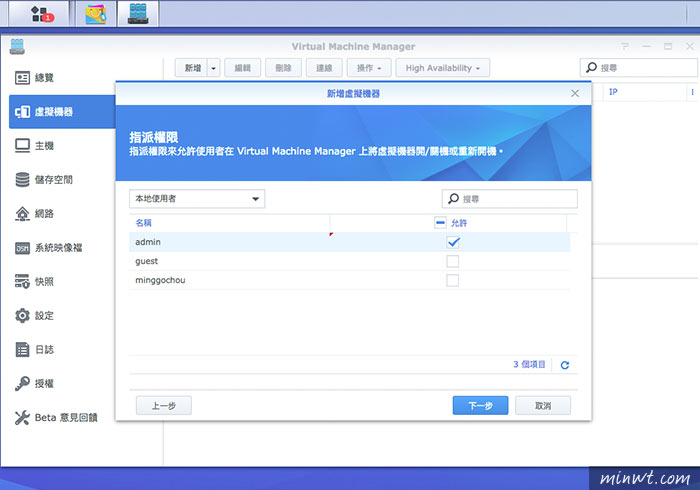Screen dimensions: 700x490
Task: Select the guest user row
Action: pyautogui.click(x=350, y=261)
